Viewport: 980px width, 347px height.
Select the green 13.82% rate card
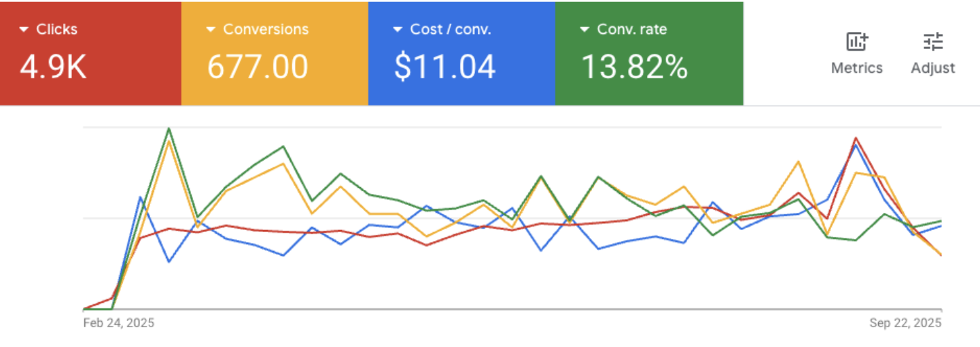point(649,53)
